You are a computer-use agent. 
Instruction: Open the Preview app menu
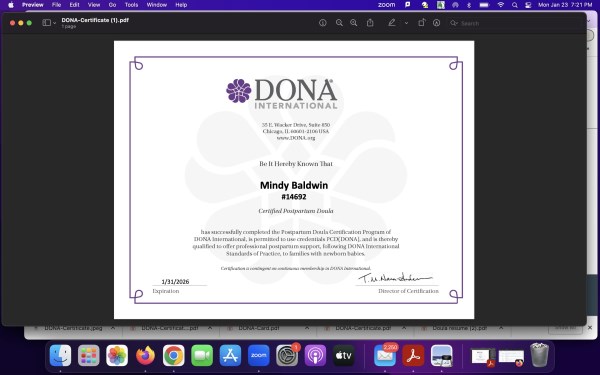[33, 5]
